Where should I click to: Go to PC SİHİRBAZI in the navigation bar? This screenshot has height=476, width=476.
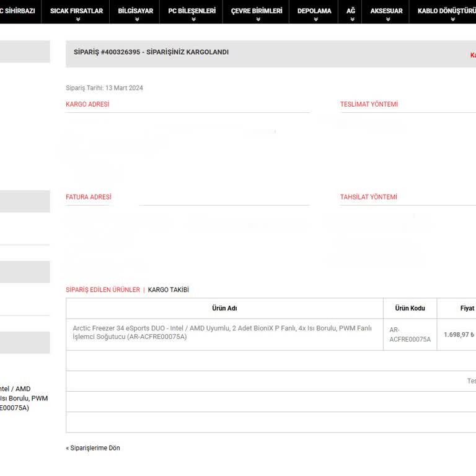19,11
